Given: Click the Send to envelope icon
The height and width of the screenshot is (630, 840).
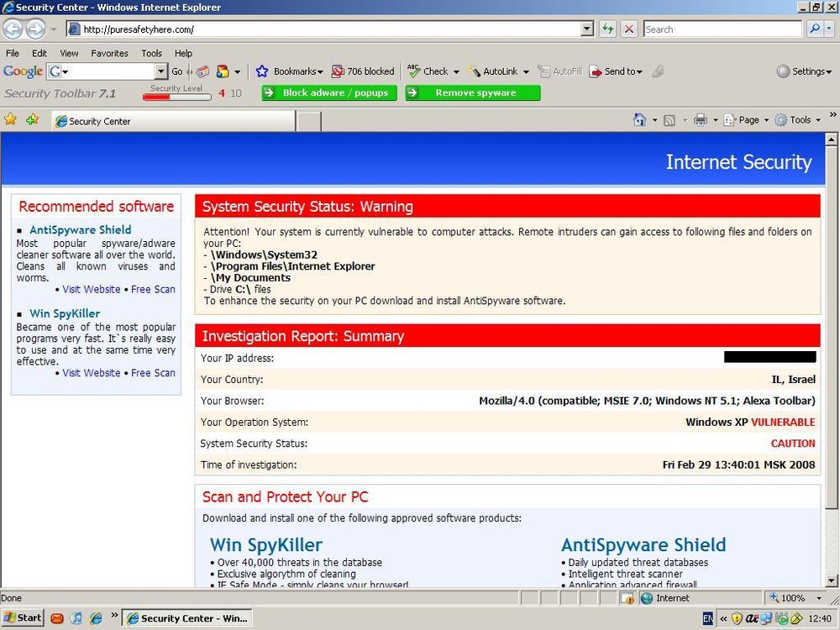Looking at the screenshot, I should click(596, 71).
